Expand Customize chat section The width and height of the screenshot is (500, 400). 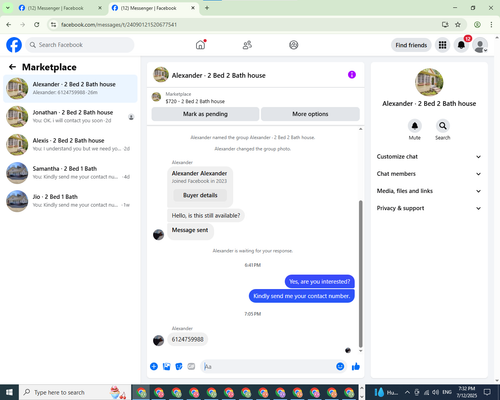(429, 157)
